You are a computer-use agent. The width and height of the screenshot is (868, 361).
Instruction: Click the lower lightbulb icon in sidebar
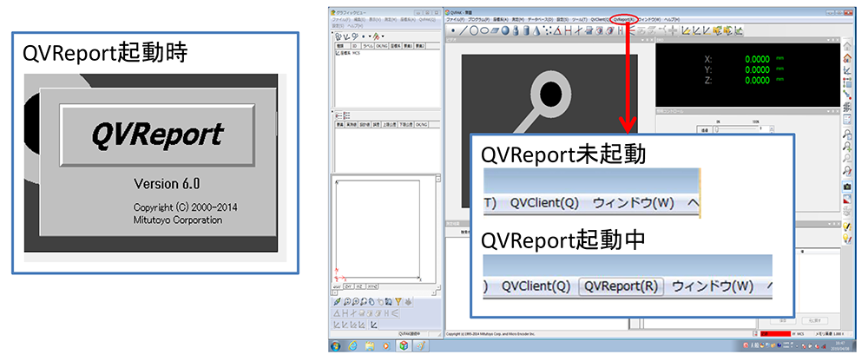pyautogui.click(x=846, y=238)
